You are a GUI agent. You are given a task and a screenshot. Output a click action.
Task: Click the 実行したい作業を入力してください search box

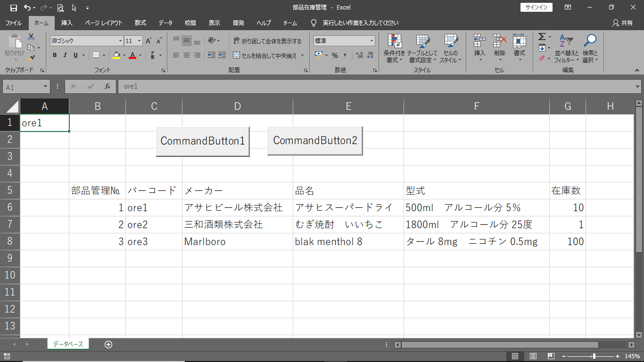(x=361, y=23)
